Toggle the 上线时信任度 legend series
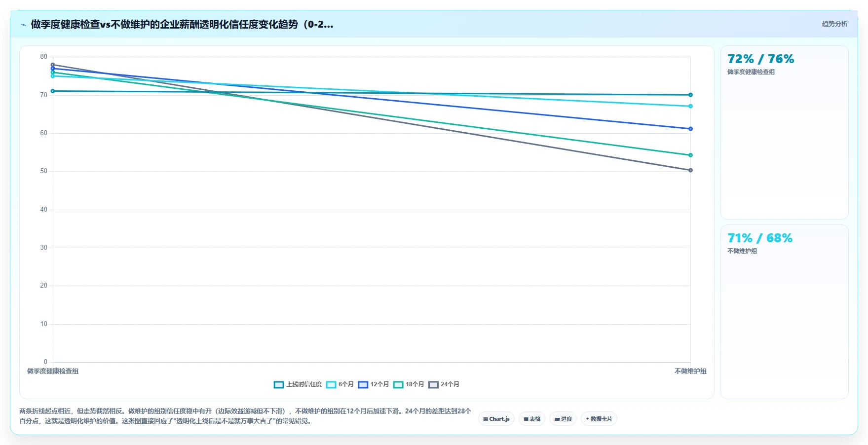The width and height of the screenshot is (868, 445). (298, 384)
